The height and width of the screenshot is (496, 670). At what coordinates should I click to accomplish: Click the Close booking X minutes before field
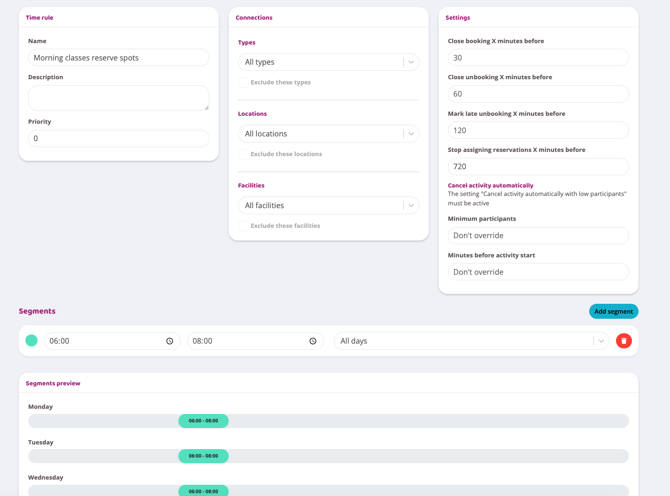(x=538, y=58)
